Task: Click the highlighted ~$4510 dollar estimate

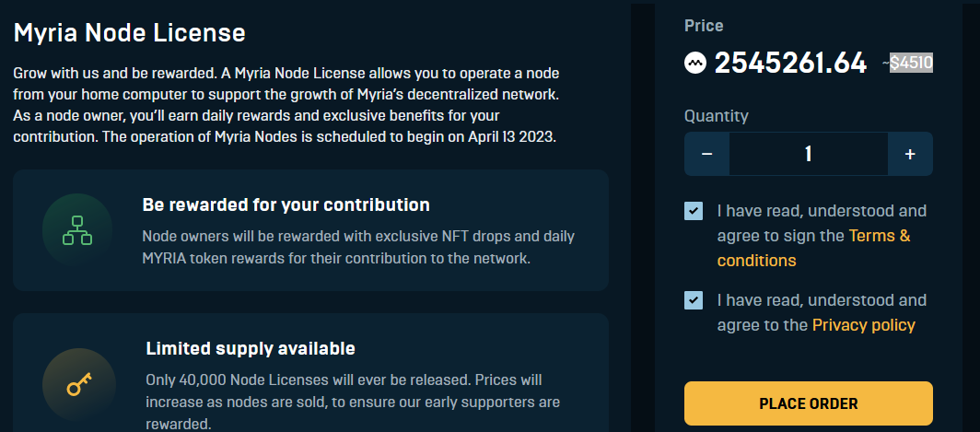Action: click(x=909, y=63)
